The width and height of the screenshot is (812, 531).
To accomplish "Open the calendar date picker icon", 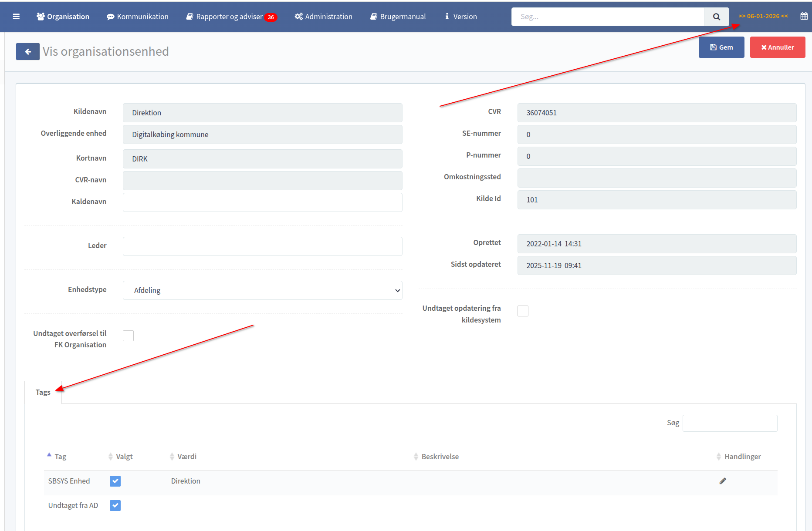I will click(x=804, y=16).
